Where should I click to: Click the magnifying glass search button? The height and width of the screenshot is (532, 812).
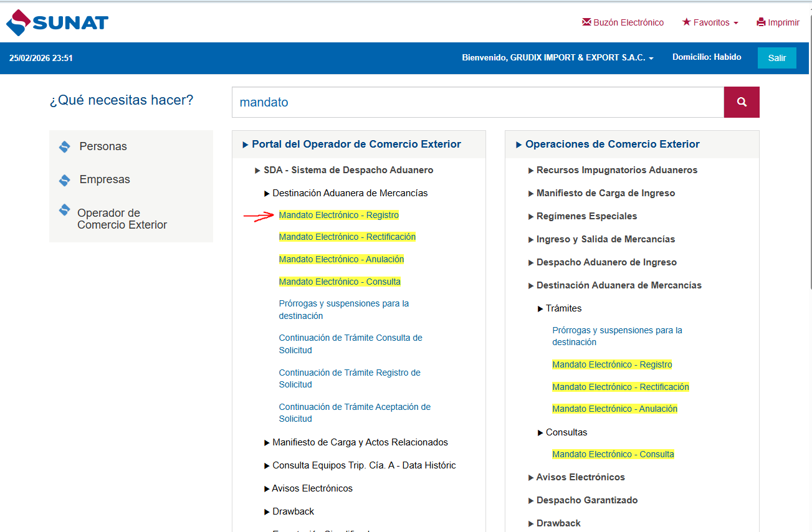coord(742,102)
